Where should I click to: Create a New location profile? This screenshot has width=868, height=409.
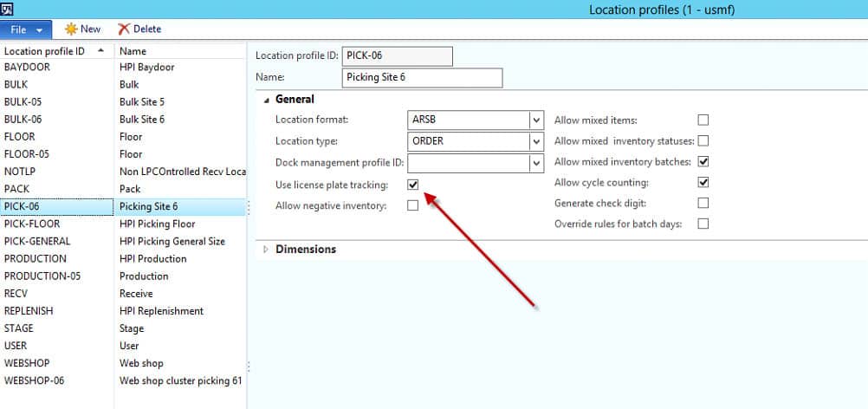[x=83, y=29]
